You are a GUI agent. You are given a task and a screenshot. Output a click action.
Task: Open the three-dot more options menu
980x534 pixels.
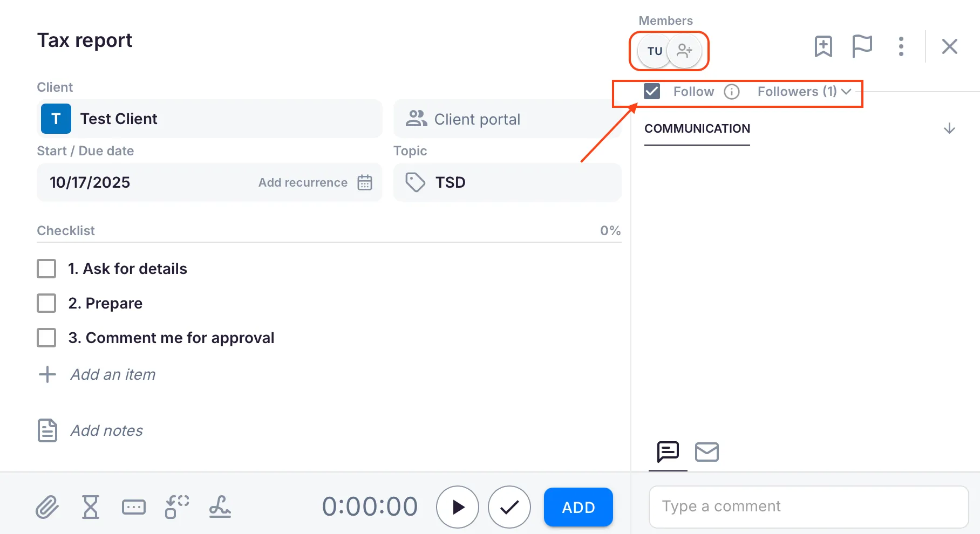tap(901, 46)
